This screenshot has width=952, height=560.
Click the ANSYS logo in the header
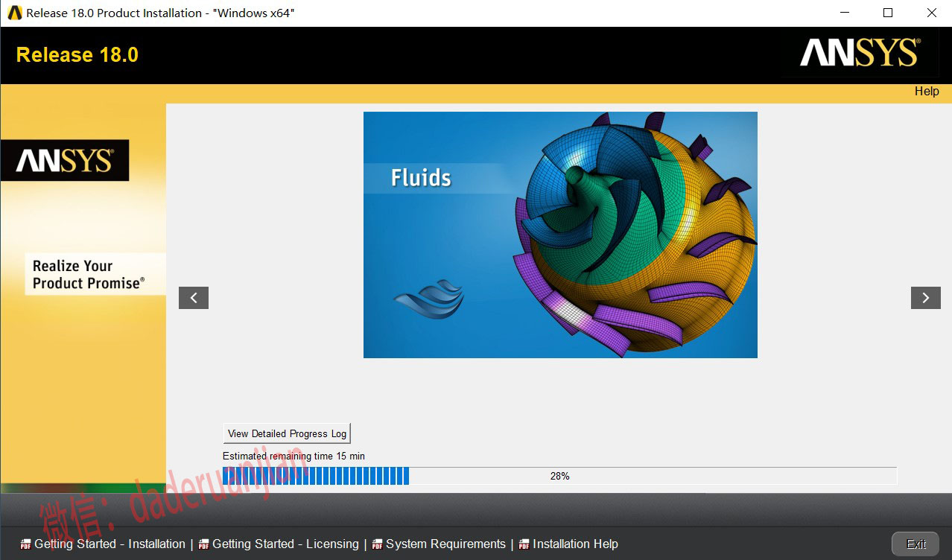tap(860, 54)
